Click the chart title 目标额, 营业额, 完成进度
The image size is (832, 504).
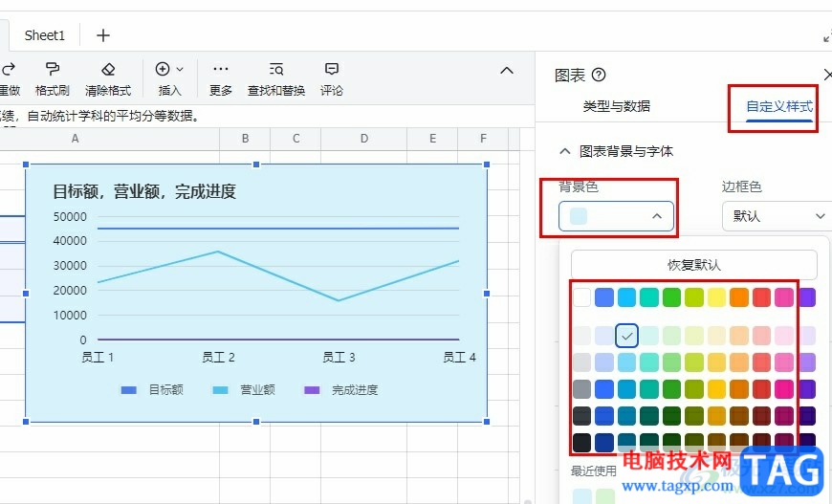[x=144, y=191]
